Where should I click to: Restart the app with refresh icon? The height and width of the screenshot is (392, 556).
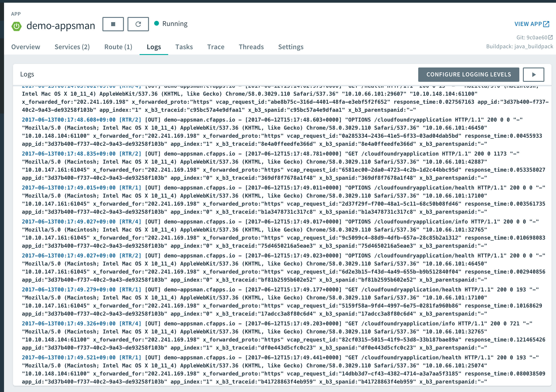138,24
